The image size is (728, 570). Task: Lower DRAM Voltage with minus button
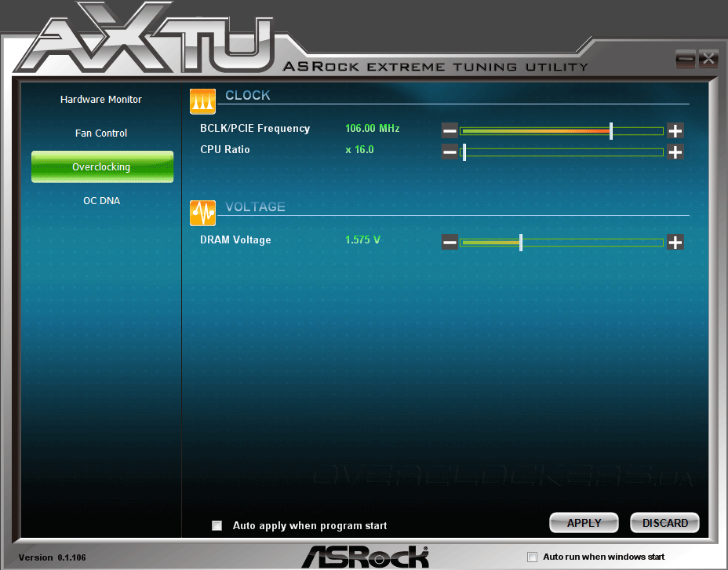450,242
